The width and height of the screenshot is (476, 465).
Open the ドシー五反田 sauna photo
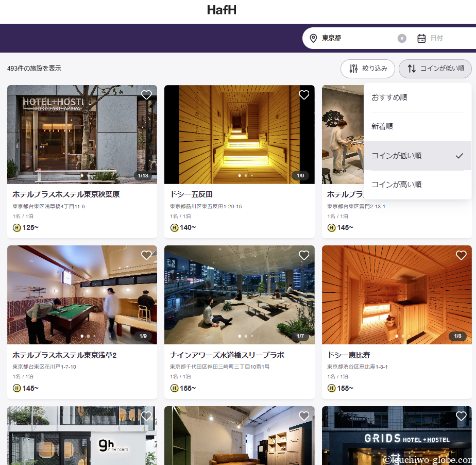239,134
